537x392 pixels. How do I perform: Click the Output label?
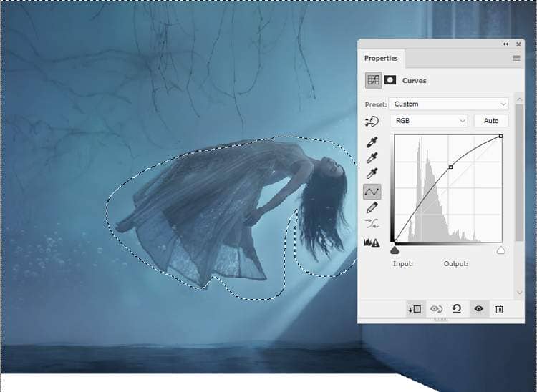456,264
